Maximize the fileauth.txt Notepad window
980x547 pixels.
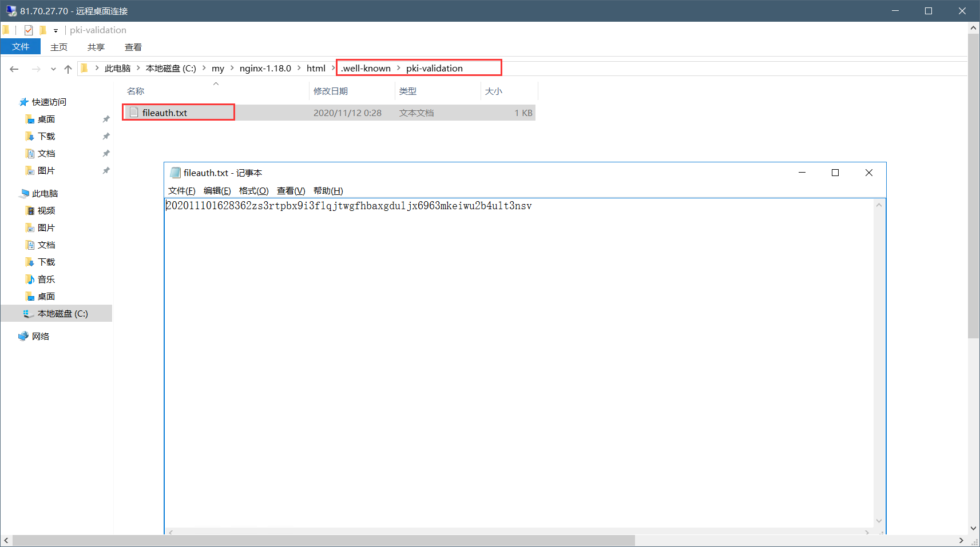point(835,173)
